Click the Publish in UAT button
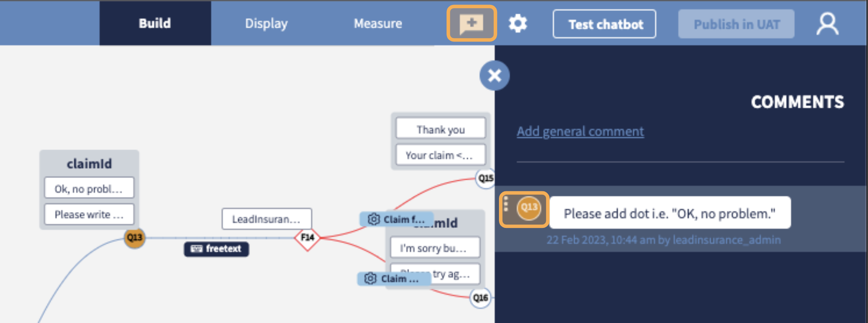 tap(736, 24)
